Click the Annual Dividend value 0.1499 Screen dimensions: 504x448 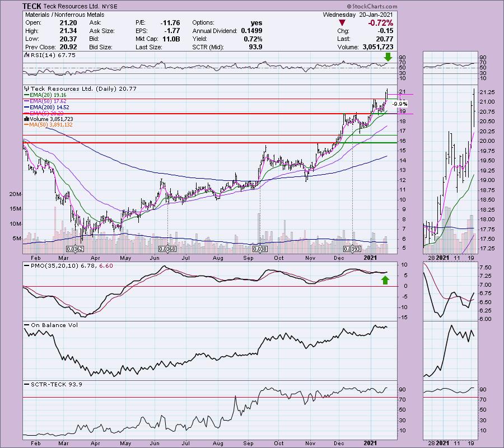pyautogui.click(x=251, y=31)
